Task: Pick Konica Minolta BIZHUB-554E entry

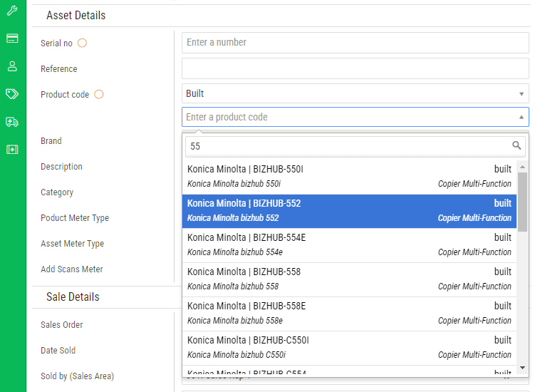Action: click(349, 244)
